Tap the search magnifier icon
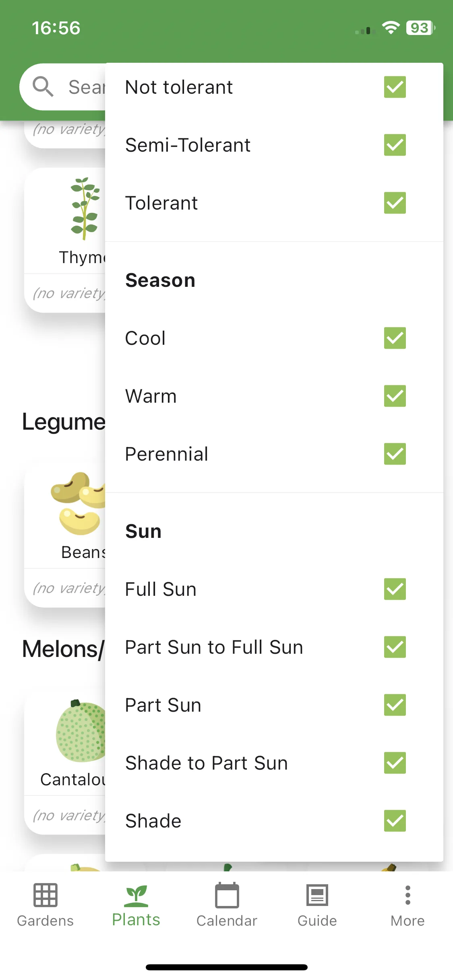The image size is (453, 980). tap(43, 86)
